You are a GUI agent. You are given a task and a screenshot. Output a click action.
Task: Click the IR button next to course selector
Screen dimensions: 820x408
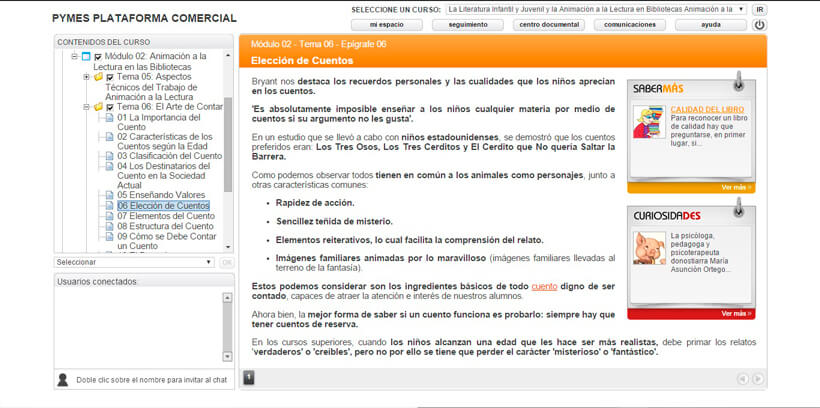759,9
